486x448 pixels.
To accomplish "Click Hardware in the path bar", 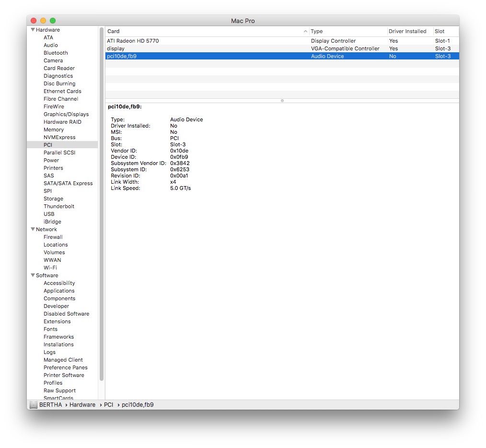I will pos(82,405).
